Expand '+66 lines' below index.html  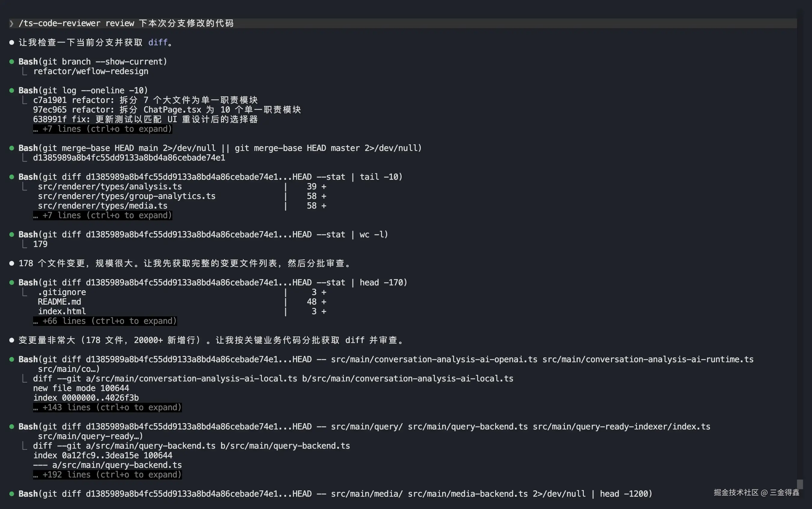point(105,321)
